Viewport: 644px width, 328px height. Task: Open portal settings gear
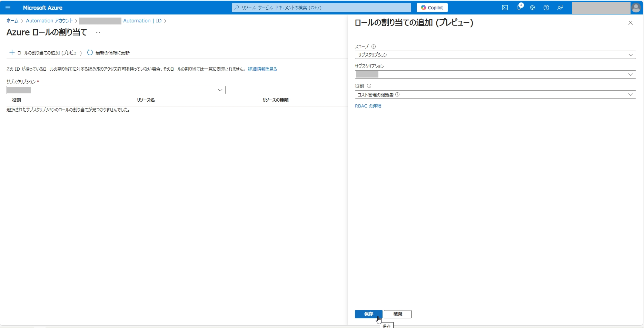(x=533, y=8)
